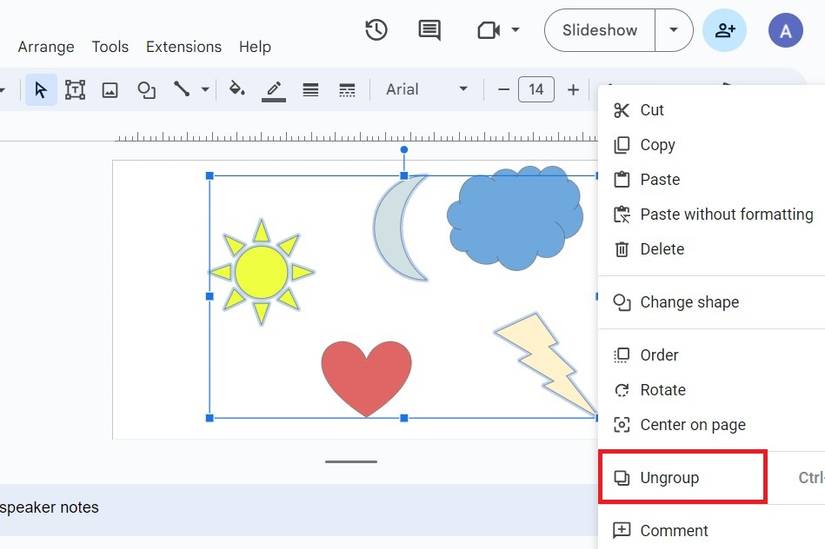Open the Border color pencil
Screen dimensions: 825x549
click(x=274, y=90)
